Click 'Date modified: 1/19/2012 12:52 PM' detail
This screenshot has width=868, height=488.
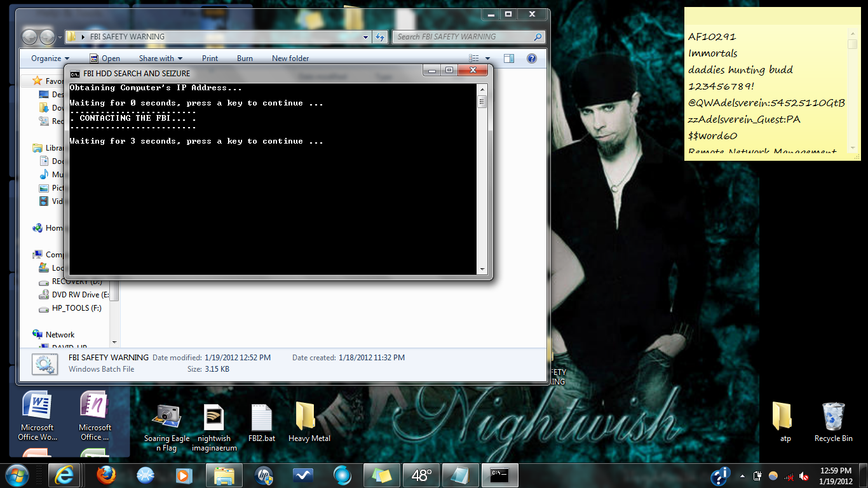(x=212, y=358)
